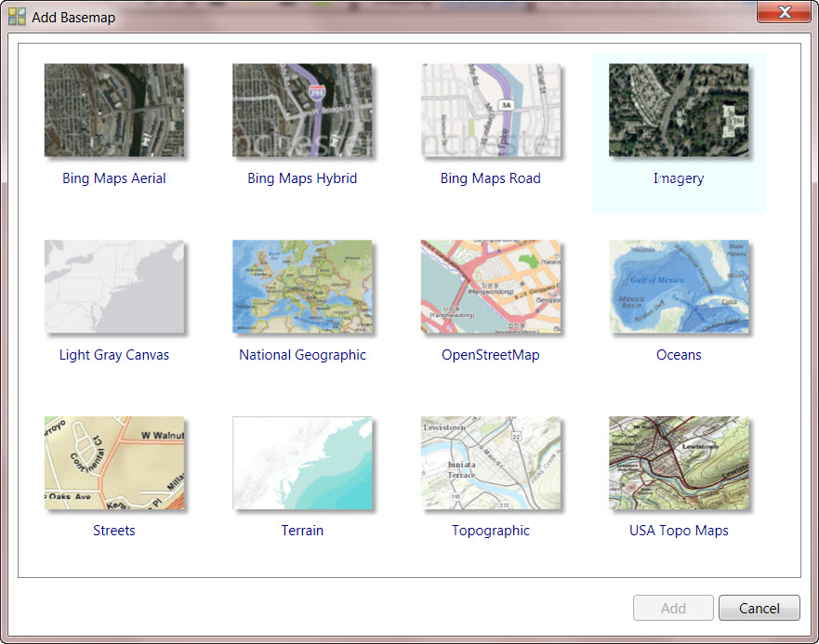The height and width of the screenshot is (644, 819).
Task: Click the OpenStreetMap text label
Action: [x=491, y=355]
